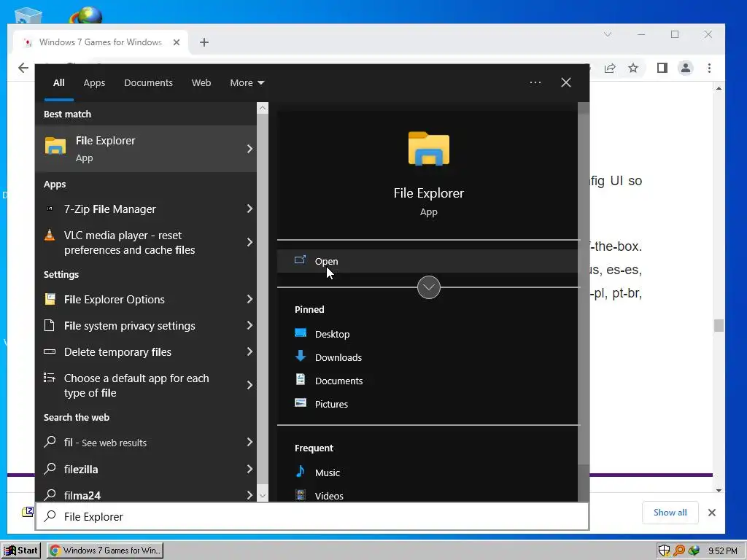Screen dimensions: 747x560
Task: Open the search panel ellipsis options
Action: click(535, 82)
